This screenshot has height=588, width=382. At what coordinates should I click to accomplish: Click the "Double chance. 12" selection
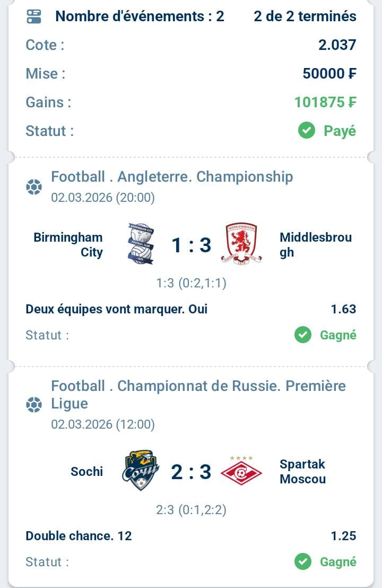pos(79,536)
